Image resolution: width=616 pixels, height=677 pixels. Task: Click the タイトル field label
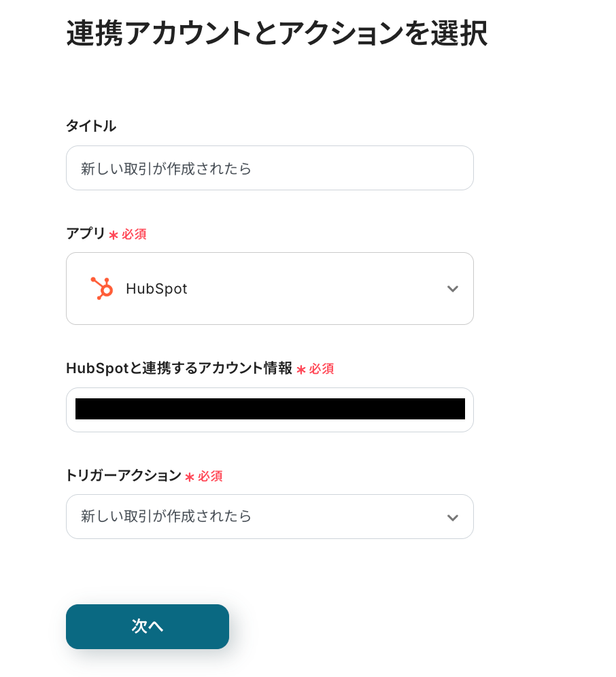tap(91, 126)
